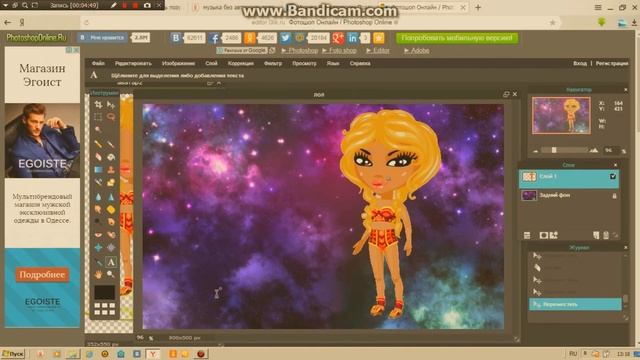Open the Редактировать menu
The width and height of the screenshot is (640, 360).
pyautogui.click(x=133, y=64)
